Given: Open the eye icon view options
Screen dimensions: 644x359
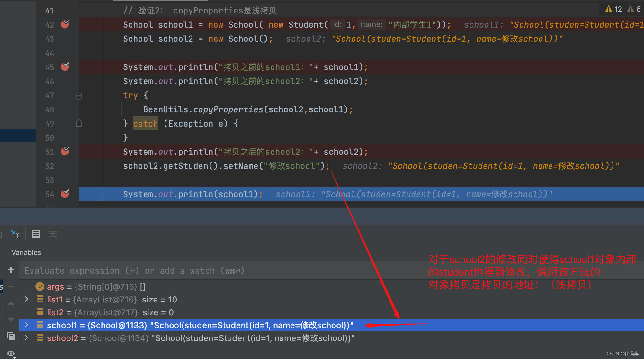Looking at the screenshot, I should [11, 353].
